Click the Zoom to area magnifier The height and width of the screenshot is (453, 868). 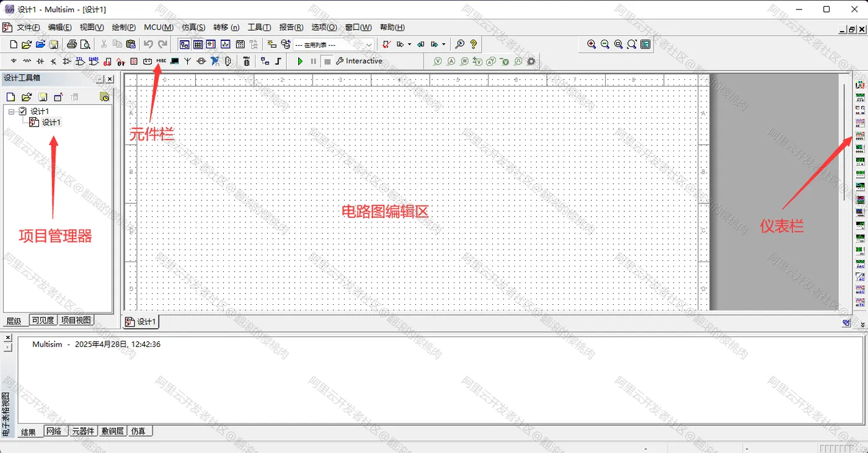(618, 44)
